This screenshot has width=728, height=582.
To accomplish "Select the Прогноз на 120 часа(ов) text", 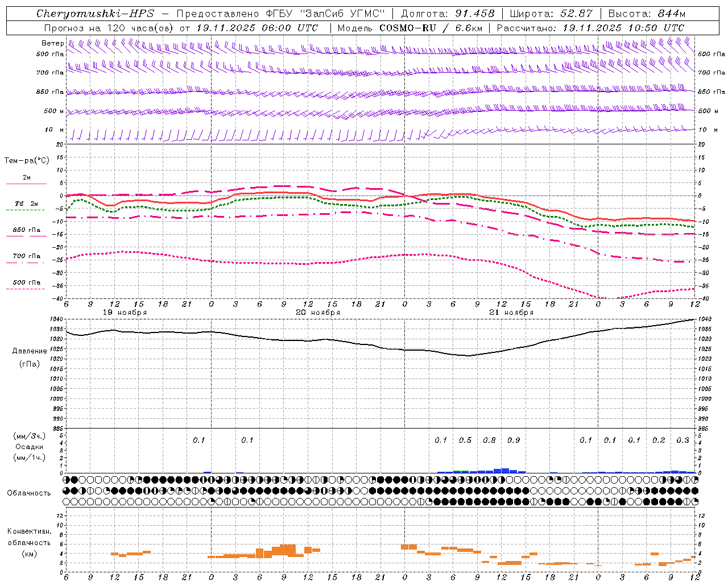I will 109,28.
